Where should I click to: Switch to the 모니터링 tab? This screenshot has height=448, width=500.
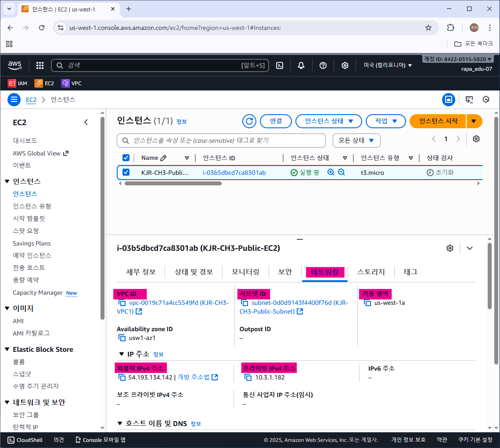point(245,272)
